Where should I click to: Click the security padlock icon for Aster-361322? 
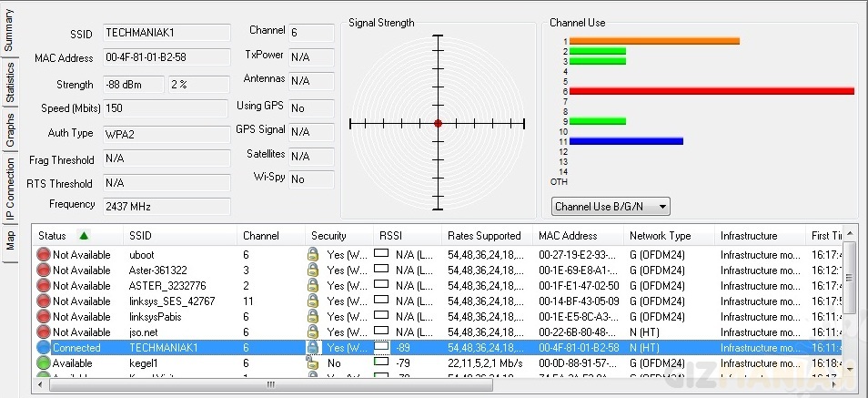313,270
